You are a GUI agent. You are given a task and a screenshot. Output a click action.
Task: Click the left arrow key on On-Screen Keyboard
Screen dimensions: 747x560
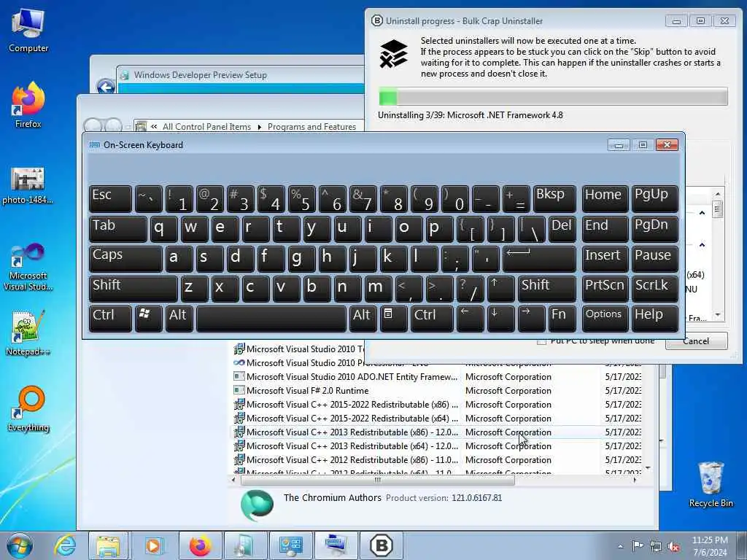coord(471,318)
